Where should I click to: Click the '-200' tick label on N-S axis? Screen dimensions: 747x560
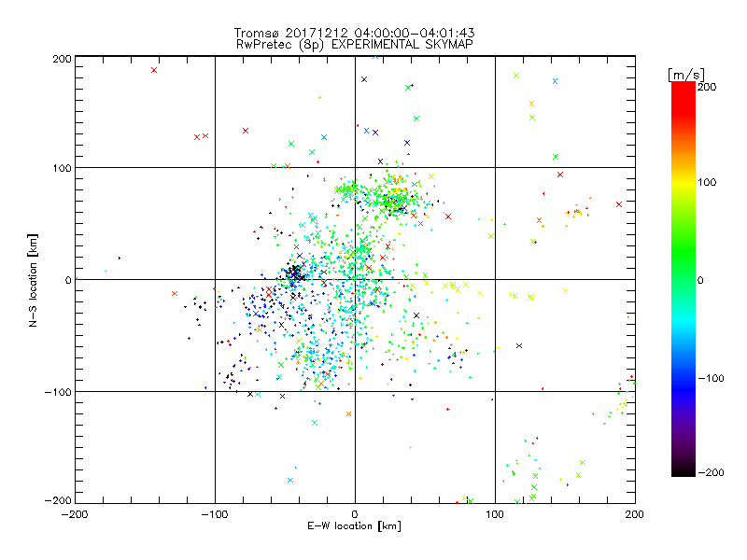(x=58, y=500)
